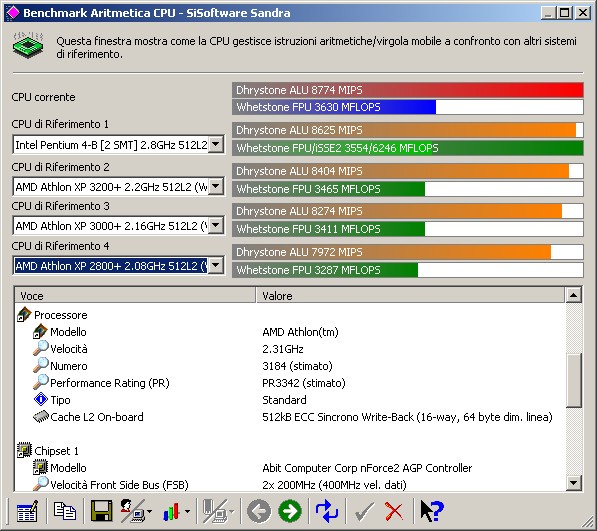Cancel with the red X icon

click(x=394, y=511)
